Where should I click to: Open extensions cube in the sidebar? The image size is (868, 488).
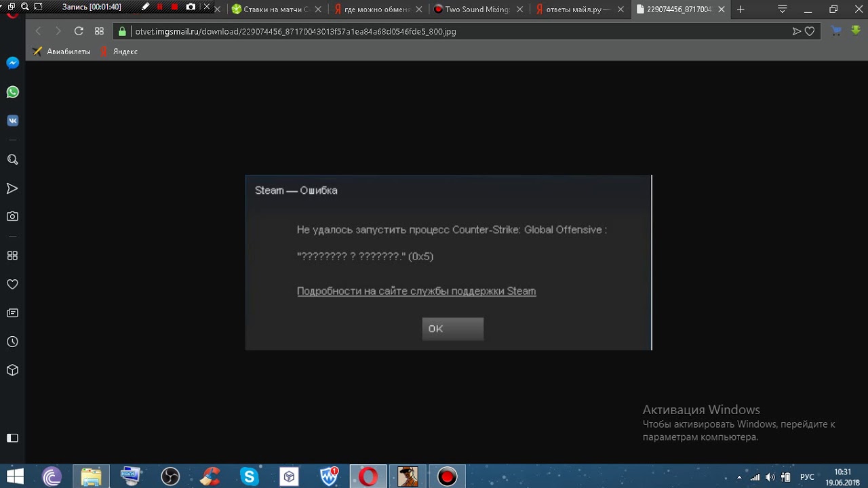pyautogui.click(x=12, y=371)
